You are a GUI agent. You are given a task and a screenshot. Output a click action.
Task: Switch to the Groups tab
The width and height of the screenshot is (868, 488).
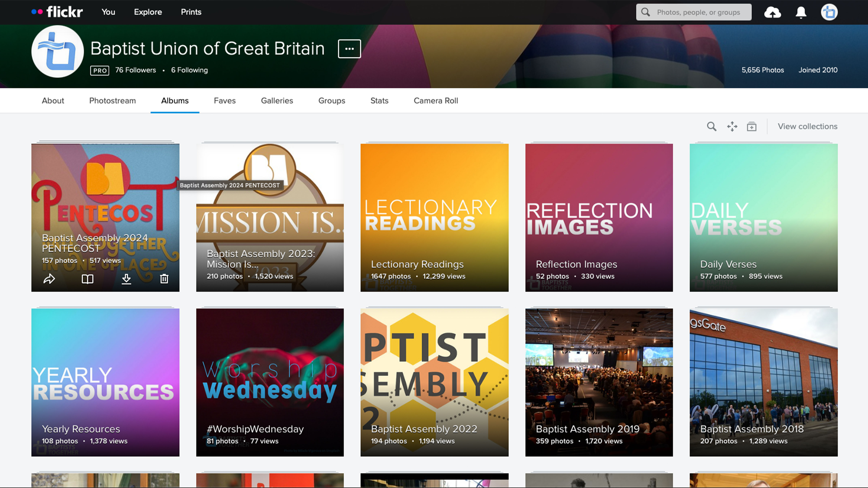click(x=332, y=101)
